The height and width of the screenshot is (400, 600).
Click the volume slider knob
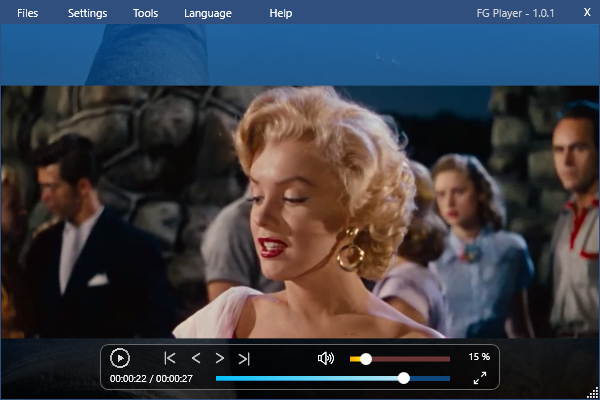tap(366, 359)
